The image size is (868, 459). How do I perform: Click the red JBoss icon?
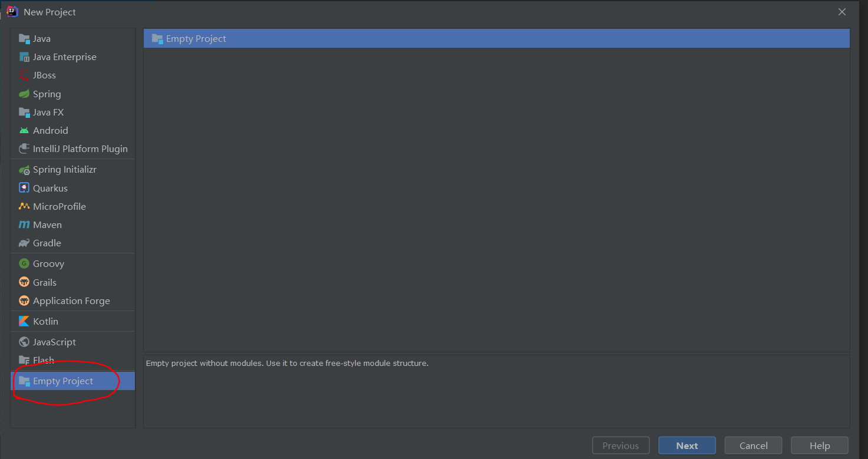tap(24, 75)
